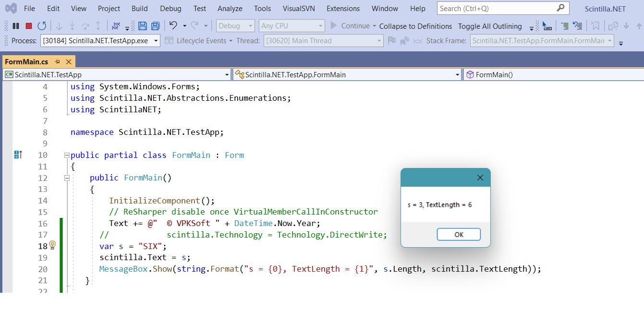Open the Process selection dropdown

pyautogui.click(x=155, y=41)
